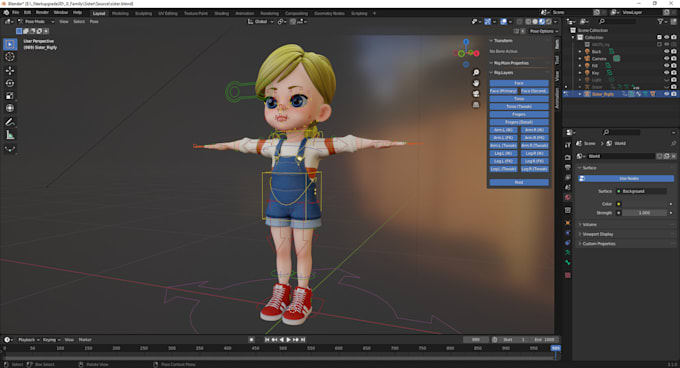This screenshot has height=368, width=680.
Task: Click the zoom magnifier icon in viewport
Action: click(x=476, y=72)
